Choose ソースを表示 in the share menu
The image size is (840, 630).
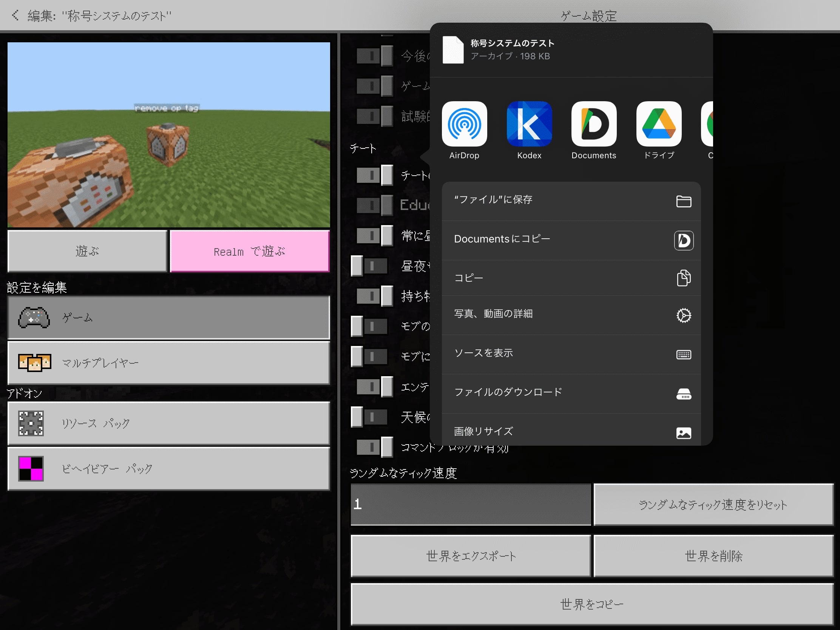(571, 354)
